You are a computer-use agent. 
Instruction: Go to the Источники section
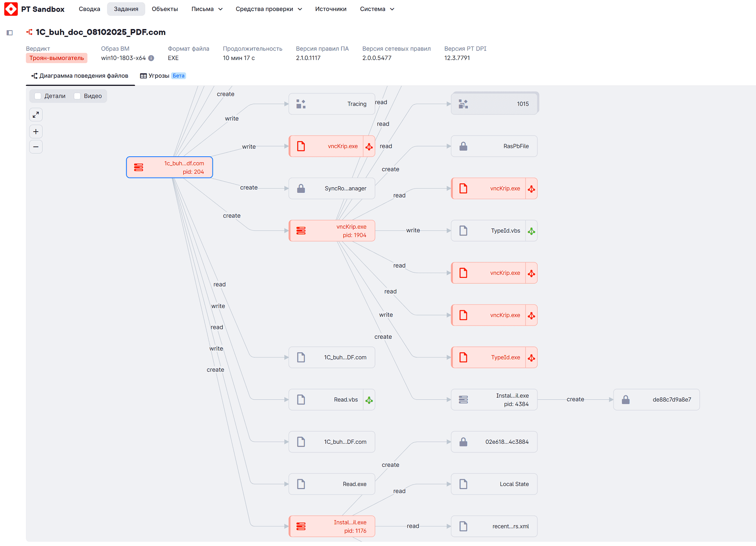(331, 9)
